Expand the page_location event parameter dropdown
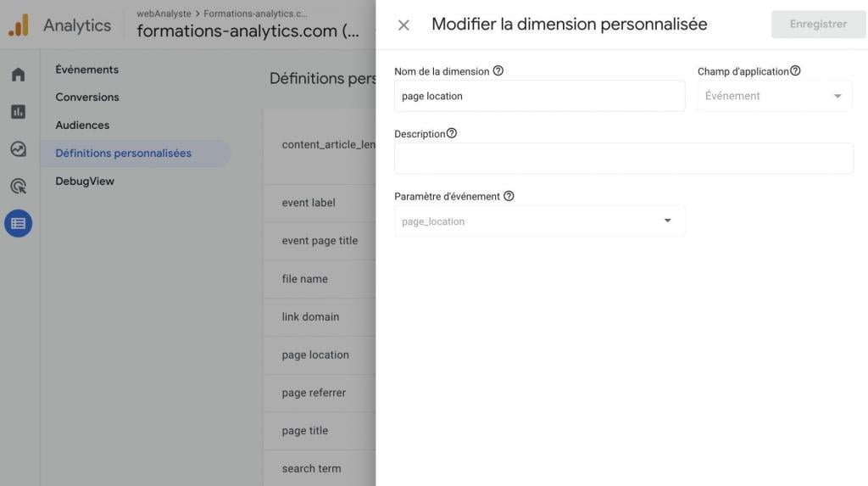This screenshot has width=868, height=486. [x=539, y=221]
